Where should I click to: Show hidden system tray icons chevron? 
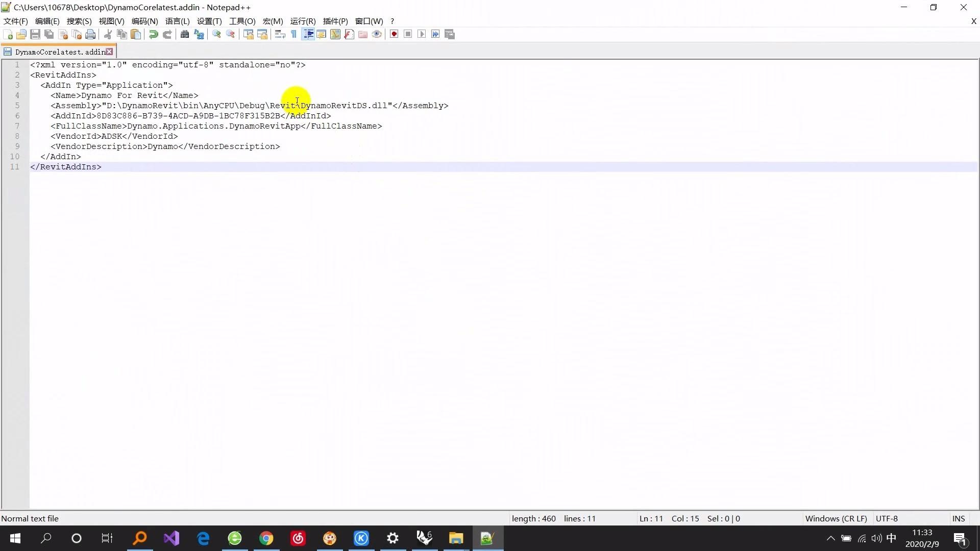830,538
